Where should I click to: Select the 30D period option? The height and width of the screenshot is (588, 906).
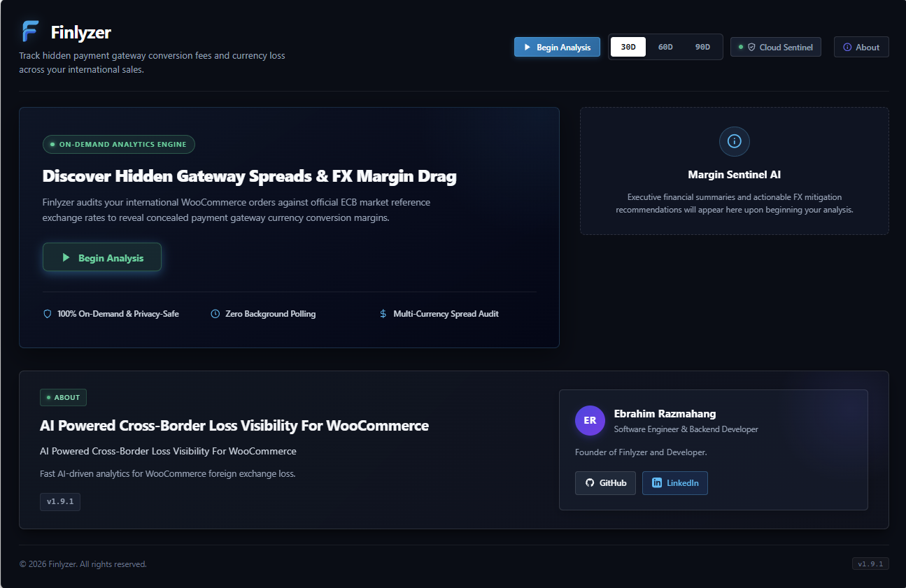(x=628, y=47)
